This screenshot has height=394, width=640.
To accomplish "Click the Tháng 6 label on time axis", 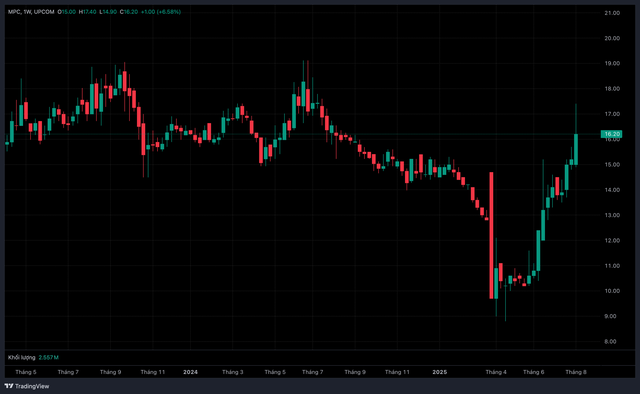I will coord(533,372).
